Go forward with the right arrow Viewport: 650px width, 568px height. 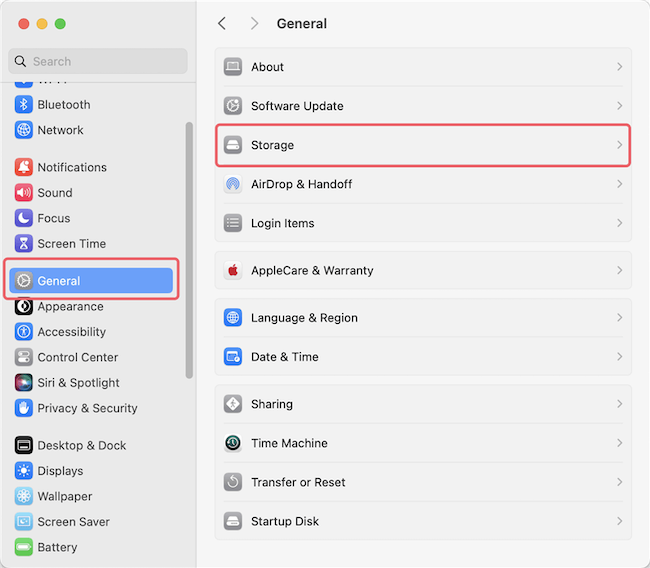click(x=254, y=24)
